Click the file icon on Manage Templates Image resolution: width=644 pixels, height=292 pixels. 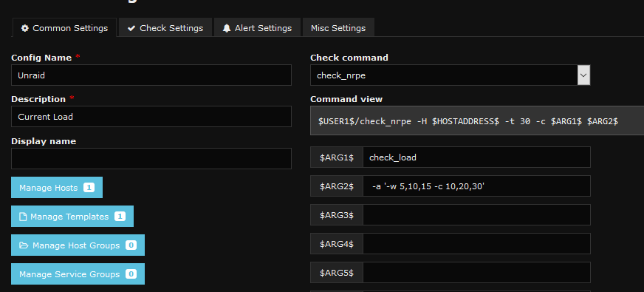pos(23,217)
